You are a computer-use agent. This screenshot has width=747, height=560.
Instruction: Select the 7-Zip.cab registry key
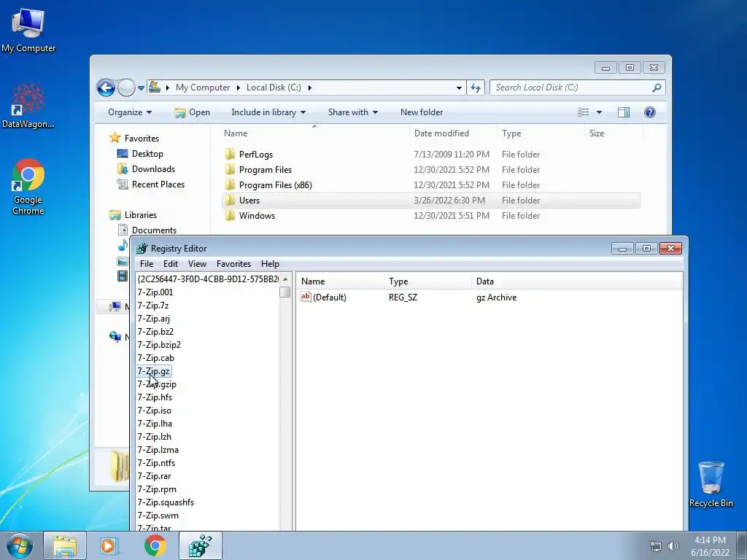click(156, 358)
